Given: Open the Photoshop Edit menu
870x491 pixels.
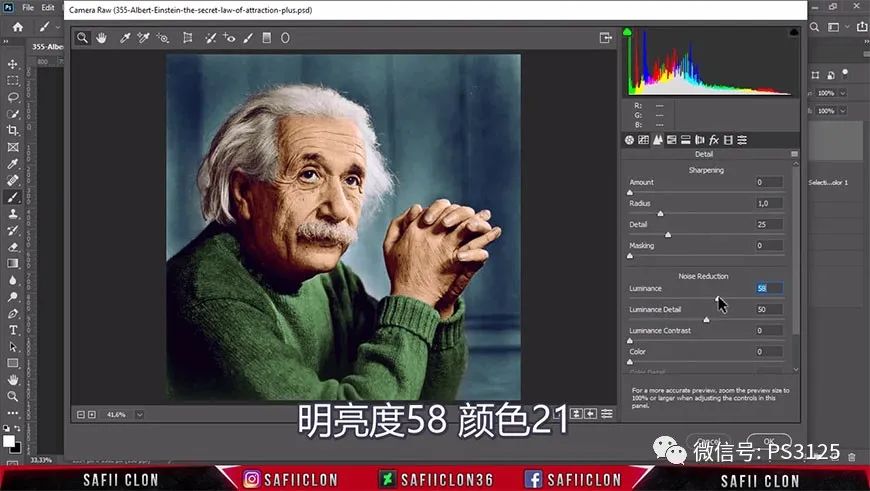Looking at the screenshot, I should click(48, 8).
